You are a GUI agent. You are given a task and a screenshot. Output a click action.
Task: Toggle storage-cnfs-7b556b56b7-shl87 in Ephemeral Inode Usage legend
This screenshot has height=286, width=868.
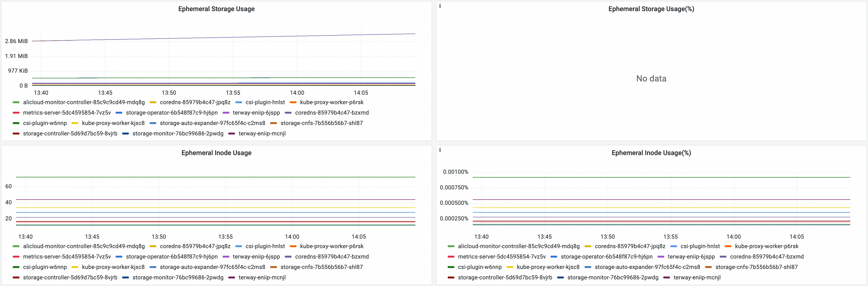click(321, 268)
